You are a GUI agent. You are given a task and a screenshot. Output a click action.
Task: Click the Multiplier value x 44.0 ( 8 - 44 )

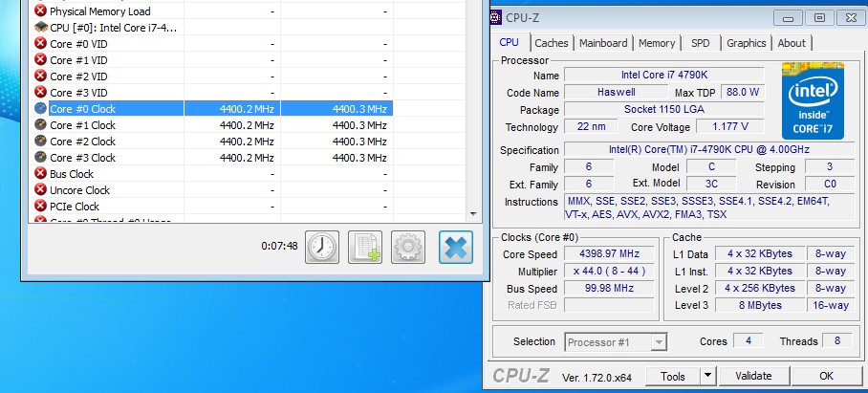click(x=609, y=271)
